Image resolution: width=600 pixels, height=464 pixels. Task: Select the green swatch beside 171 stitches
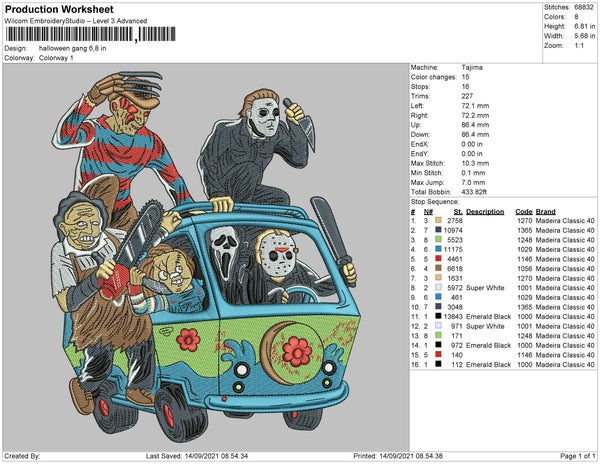tap(438, 335)
